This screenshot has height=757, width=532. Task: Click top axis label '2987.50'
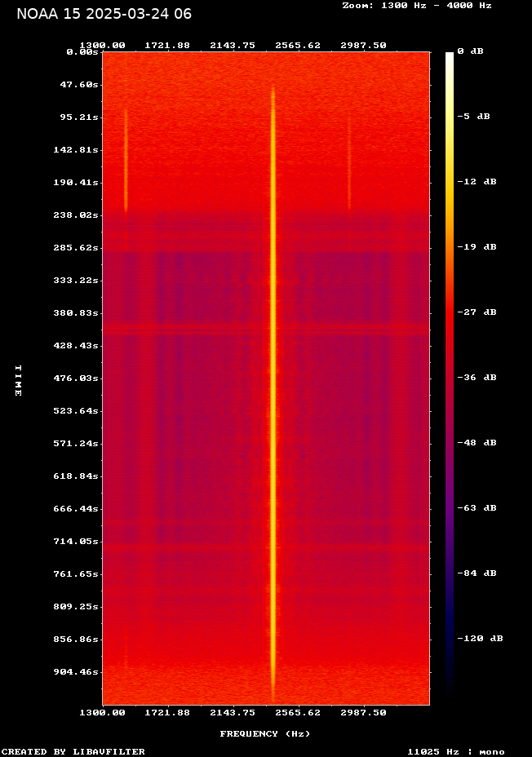(x=363, y=46)
